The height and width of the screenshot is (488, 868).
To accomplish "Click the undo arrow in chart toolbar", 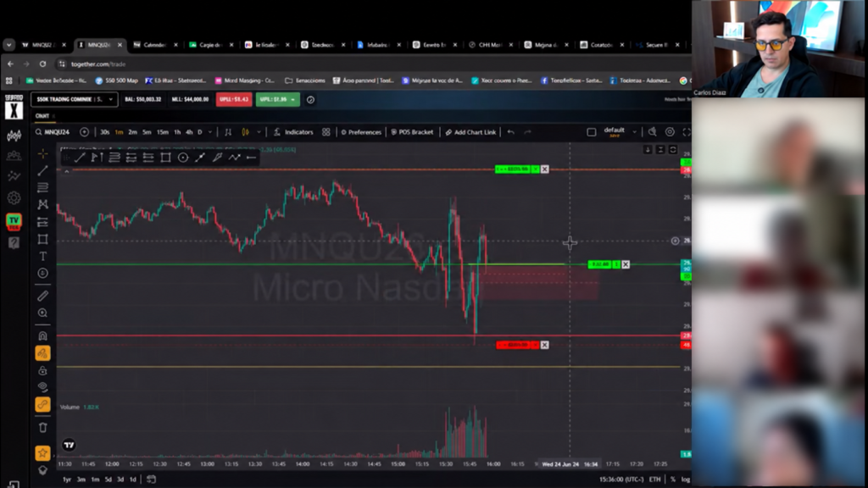I will click(511, 132).
